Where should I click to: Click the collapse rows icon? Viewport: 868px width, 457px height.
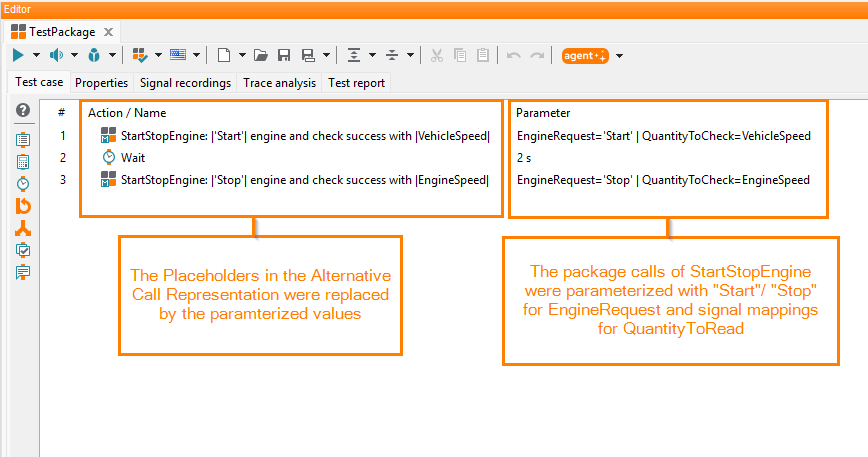pyautogui.click(x=392, y=55)
